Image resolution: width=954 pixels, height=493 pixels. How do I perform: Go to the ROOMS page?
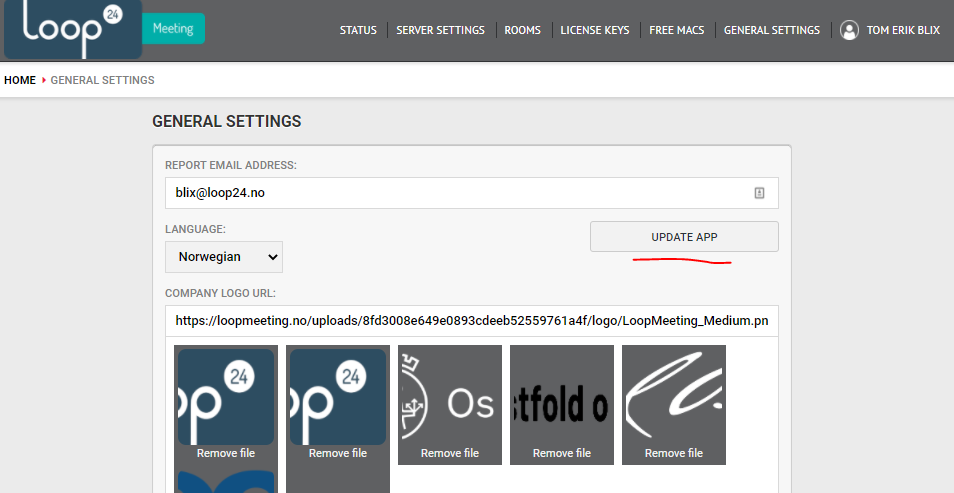[x=522, y=30]
